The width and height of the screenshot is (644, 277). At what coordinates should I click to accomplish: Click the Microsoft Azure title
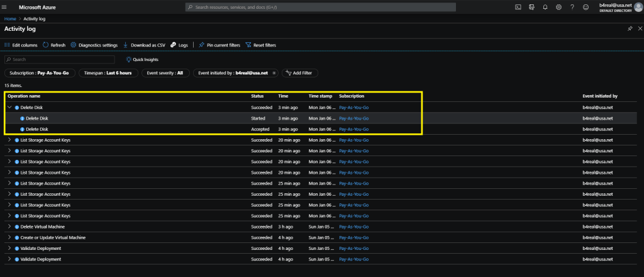click(37, 8)
